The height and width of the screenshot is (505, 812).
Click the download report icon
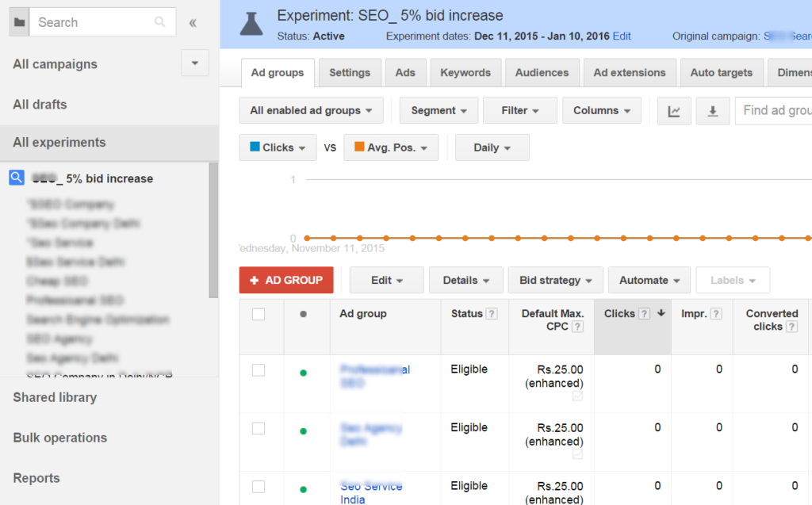coord(712,110)
